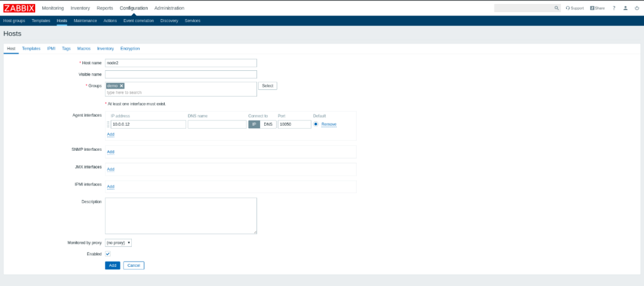Add an IPMI interface
This screenshot has width=644, height=286.
110,186
